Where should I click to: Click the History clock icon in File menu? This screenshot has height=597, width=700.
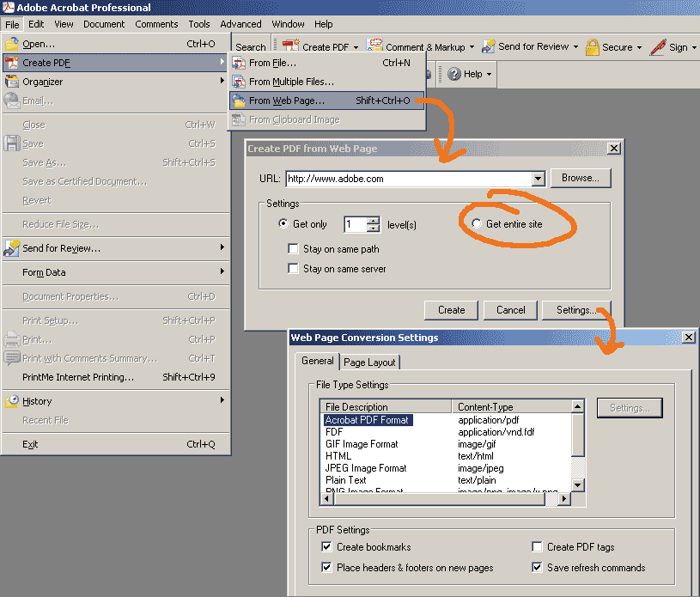[x=12, y=401]
